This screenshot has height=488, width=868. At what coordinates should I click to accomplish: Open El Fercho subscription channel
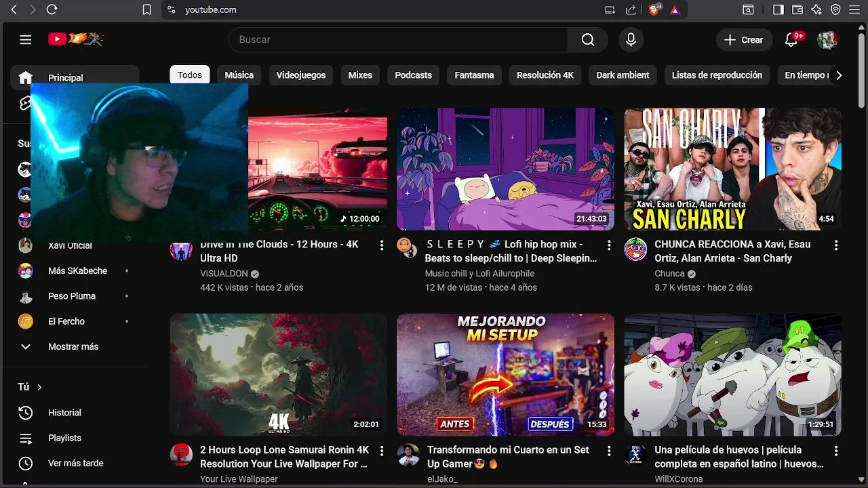(75, 321)
